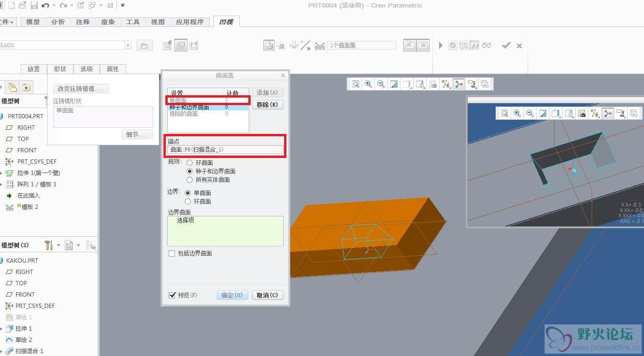Click Repaint icon in main graphics toolbar

click(x=394, y=84)
